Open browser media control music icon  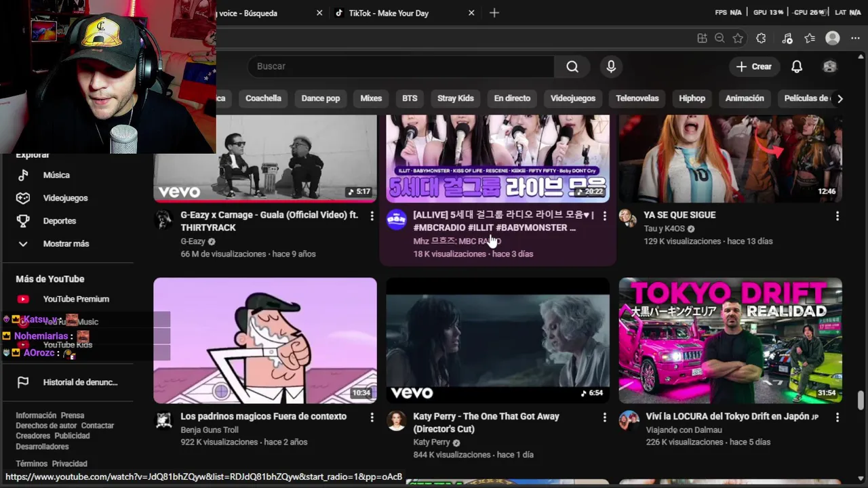pos(787,39)
